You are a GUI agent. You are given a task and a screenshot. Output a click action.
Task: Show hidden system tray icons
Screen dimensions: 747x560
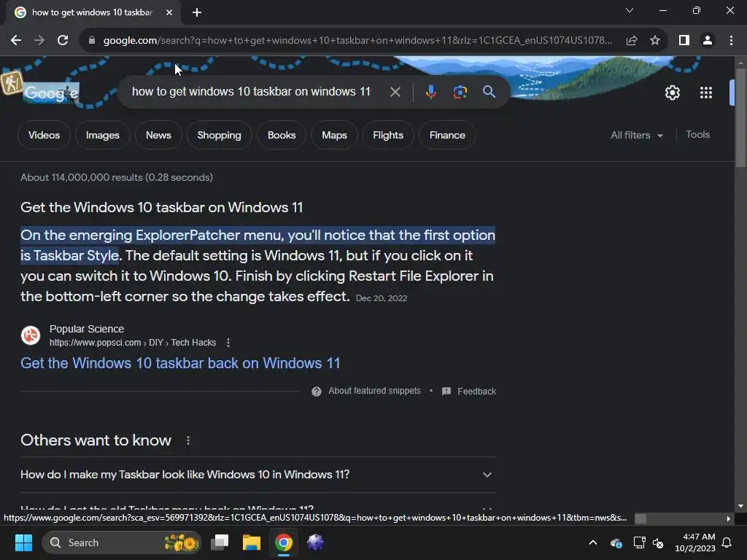pyautogui.click(x=593, y=542)
